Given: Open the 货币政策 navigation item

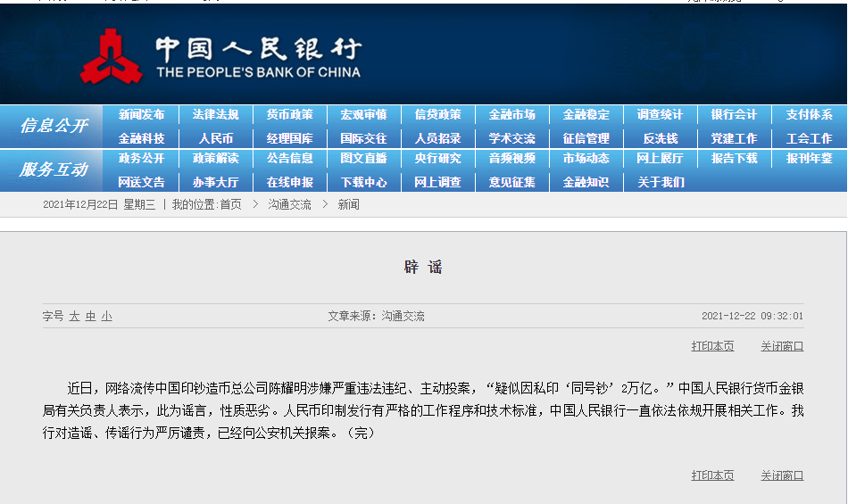Looking at the screenshot, I should [289, 115].
